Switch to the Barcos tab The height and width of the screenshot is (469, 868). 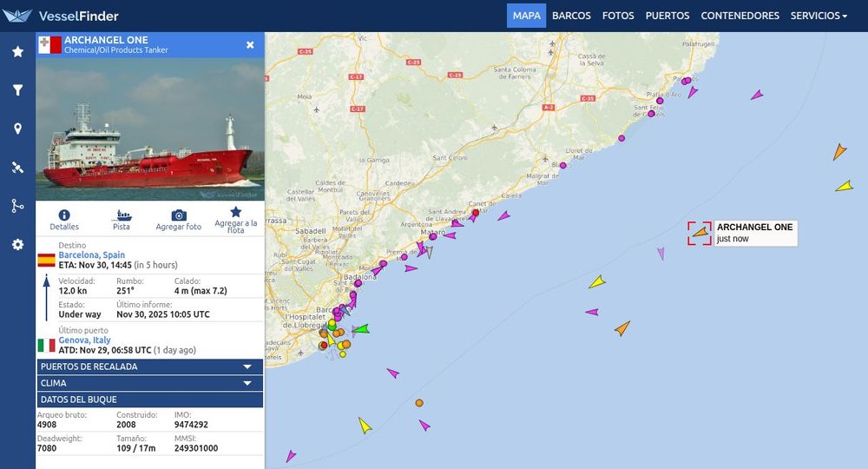[571, 16]
